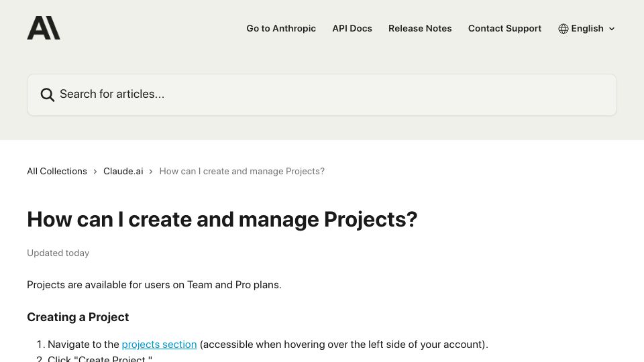Select the English language option

pyautogui.click(x=587, y=28)
